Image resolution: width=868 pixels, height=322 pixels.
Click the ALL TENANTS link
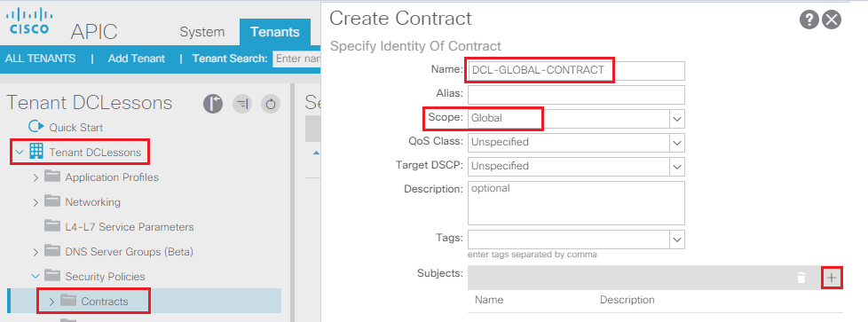coord(41,59)
